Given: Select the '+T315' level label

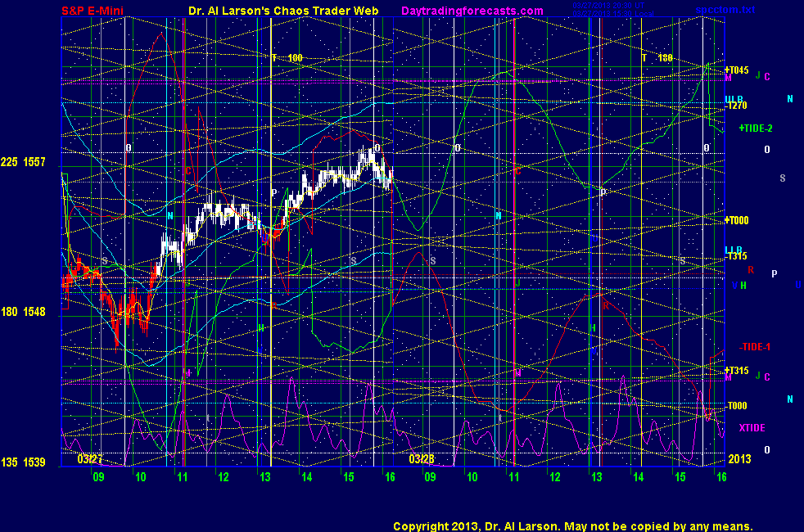Looking at the screenshot, I should (737, 370).
